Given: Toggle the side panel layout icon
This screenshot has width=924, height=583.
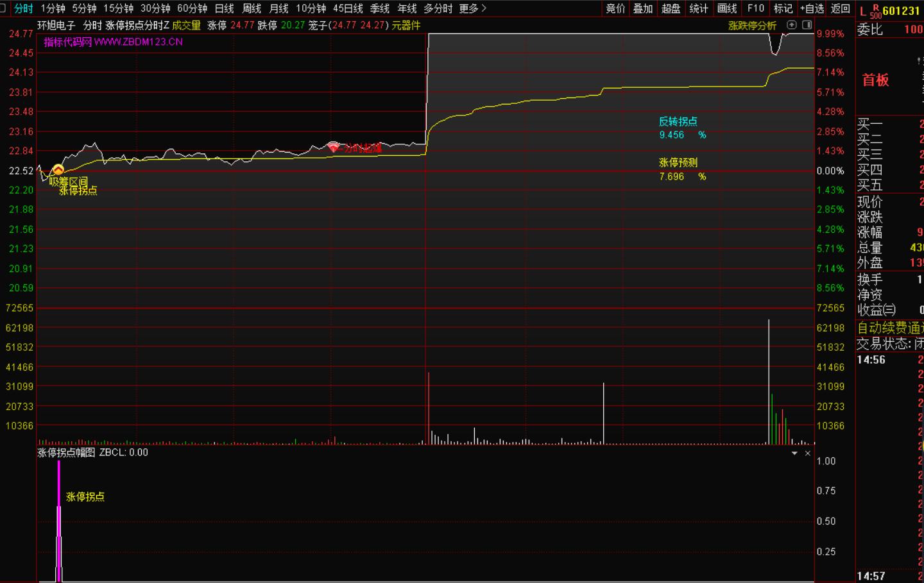Looking at the screenshot, I should pos(807,25).
